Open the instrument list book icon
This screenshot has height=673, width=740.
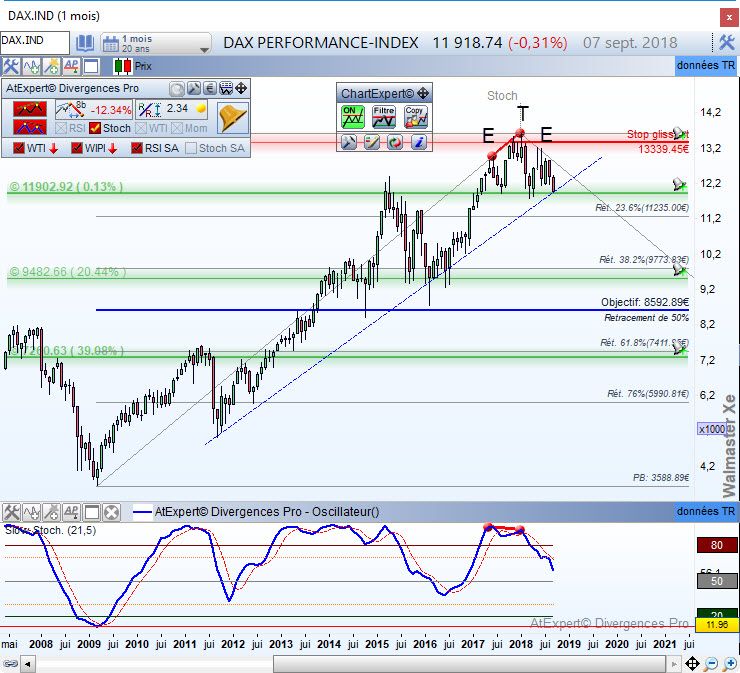(85, 43)
